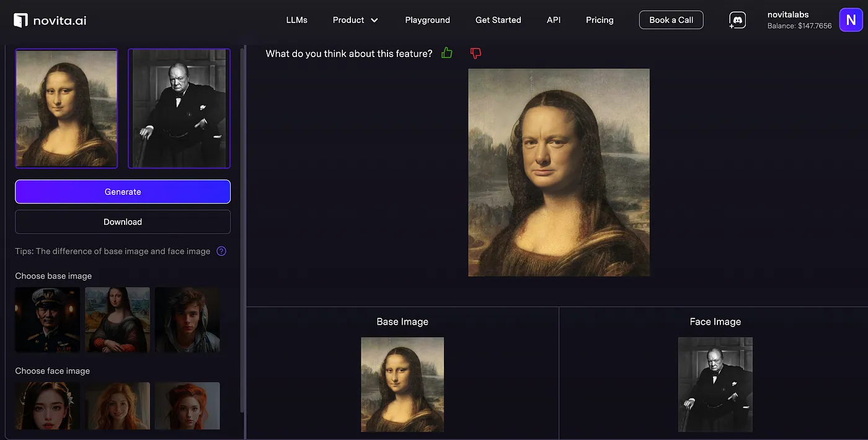Screen dimensions: 868x440
Task: Open the purple N account avatar
Action: (851, 20)
